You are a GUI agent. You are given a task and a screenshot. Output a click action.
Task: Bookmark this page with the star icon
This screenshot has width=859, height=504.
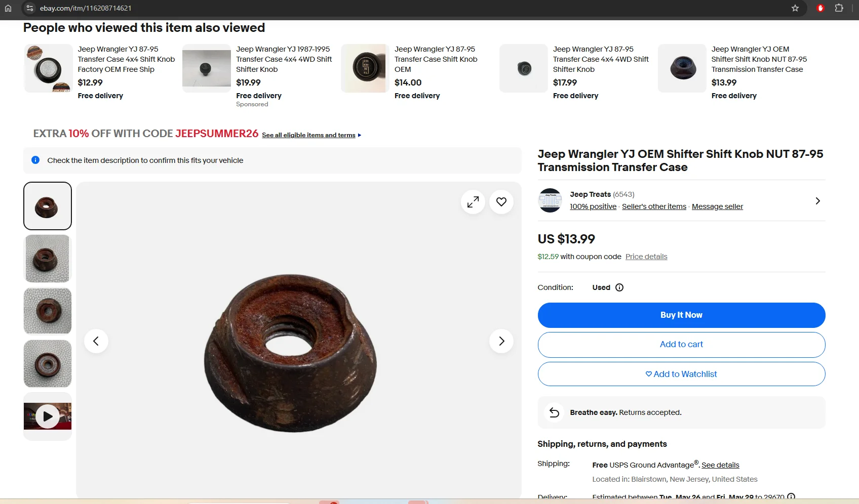pyautogui.click(x=795, y=8)
